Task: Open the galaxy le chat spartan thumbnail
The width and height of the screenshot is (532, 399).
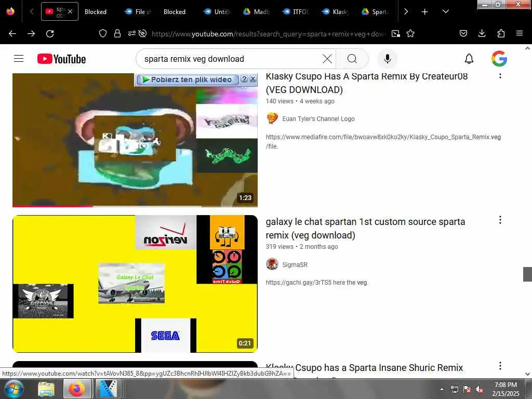Action: click(x=135, y=284)
